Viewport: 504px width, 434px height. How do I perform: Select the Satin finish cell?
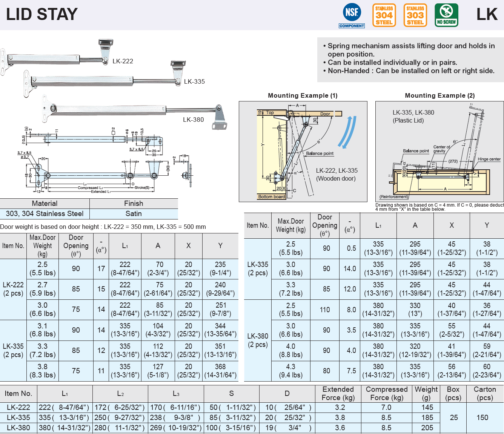[x=134, y=214]
